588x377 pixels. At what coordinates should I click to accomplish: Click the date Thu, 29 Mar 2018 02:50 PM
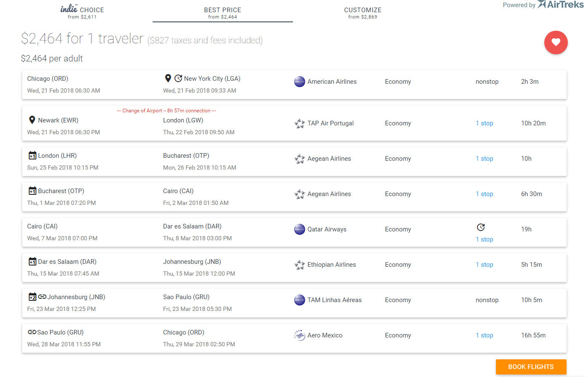pos(199,344)
